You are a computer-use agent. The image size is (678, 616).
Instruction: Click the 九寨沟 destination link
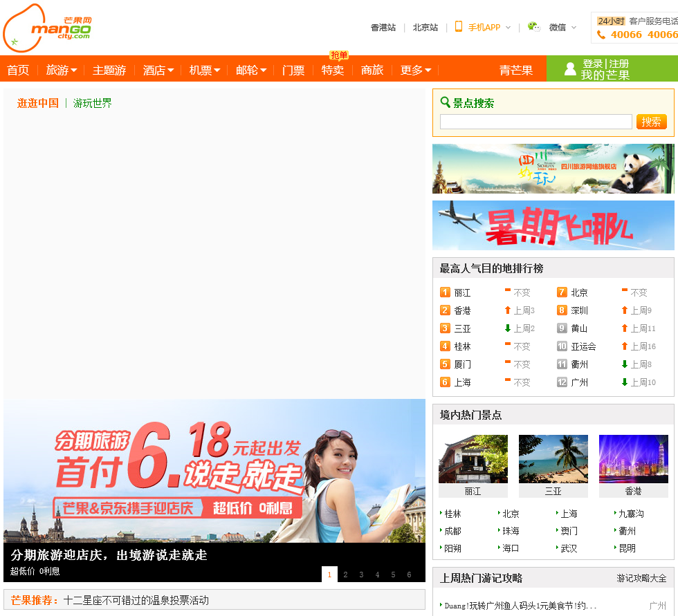[631, 514]
